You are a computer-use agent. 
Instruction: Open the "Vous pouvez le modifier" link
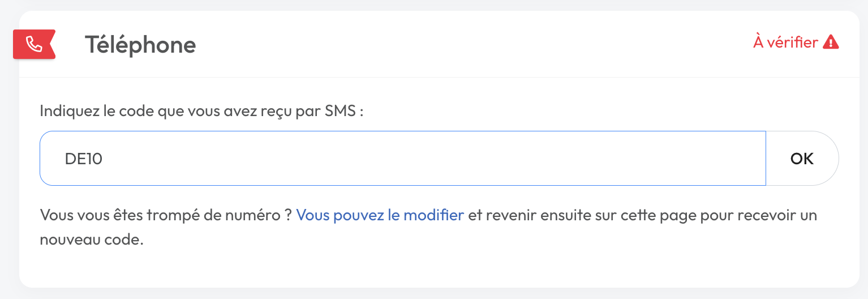click(380, 216)
